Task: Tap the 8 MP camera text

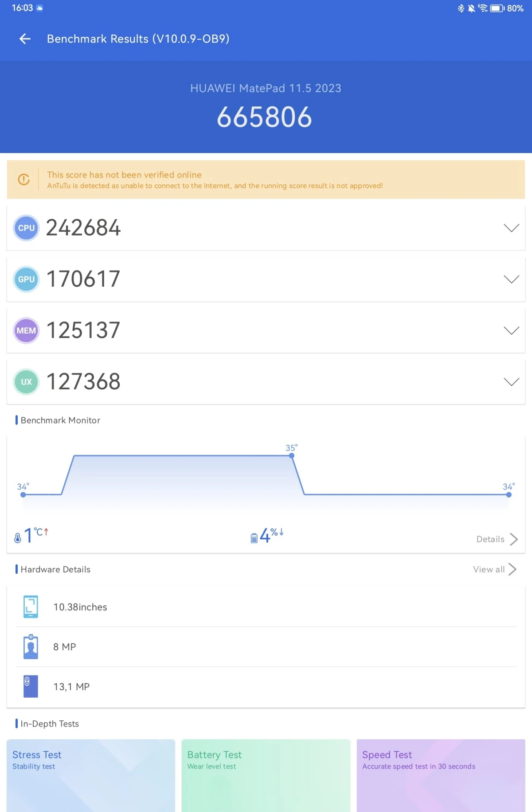Action: [65, 647]
